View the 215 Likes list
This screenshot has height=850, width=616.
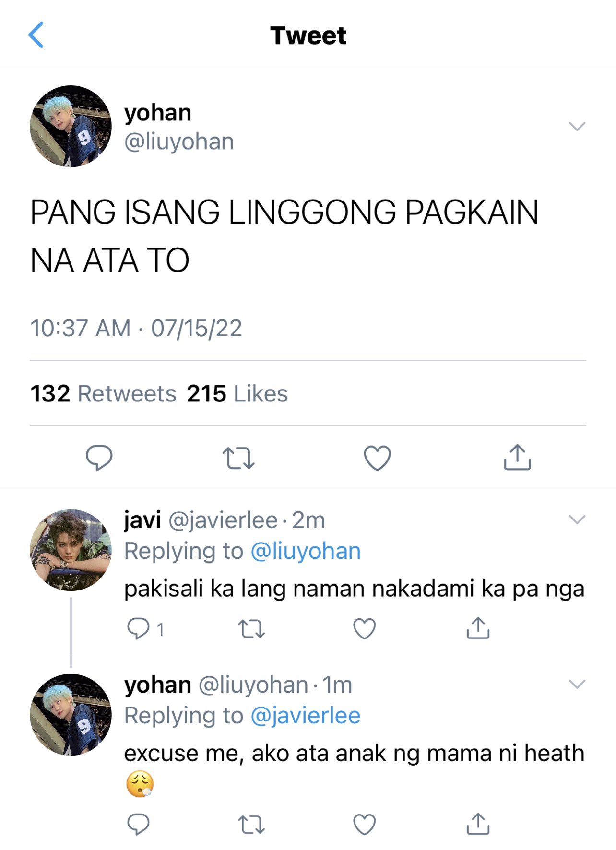tap(237, 394)
